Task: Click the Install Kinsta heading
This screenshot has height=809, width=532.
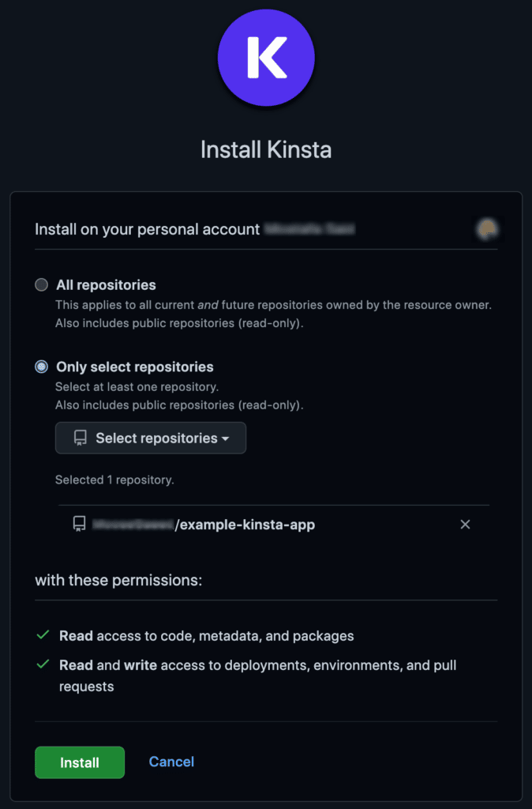Action: pos(266,149)
